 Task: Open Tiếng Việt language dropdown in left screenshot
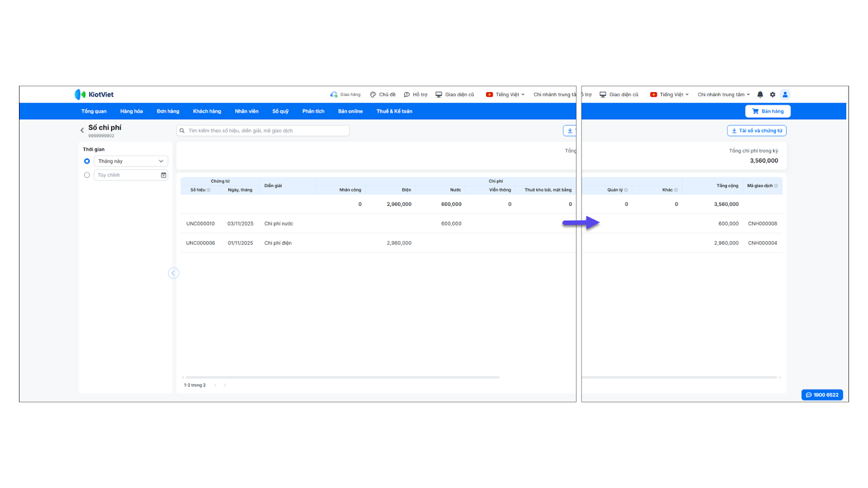click(506, 94)
